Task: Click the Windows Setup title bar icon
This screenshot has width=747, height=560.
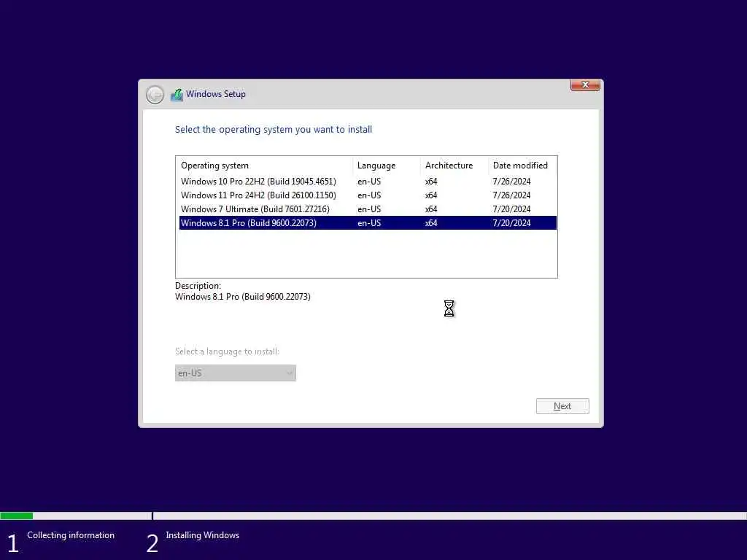Action: [177, 95]
